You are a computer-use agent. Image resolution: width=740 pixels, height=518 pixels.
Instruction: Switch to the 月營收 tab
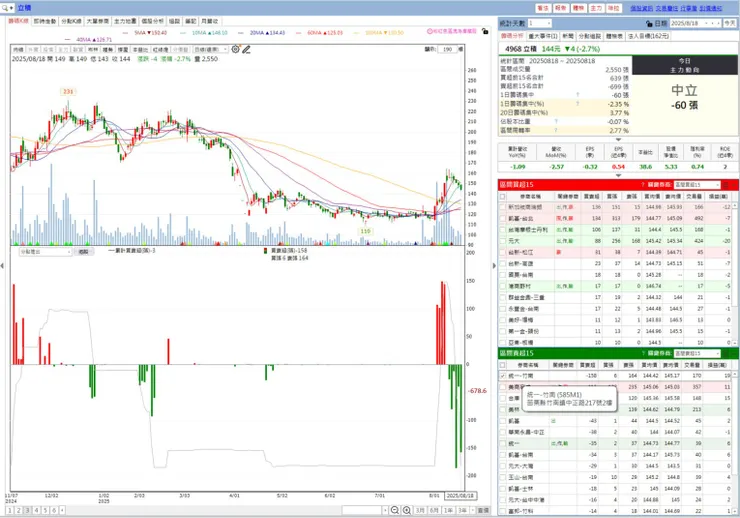point(210,21)
